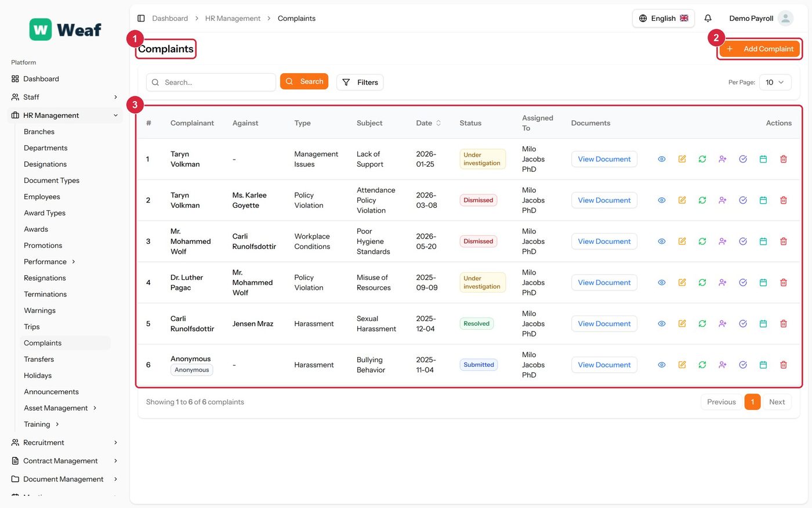812x508 pixels.
Task: Expand the Training submenu
Action: click(x=42, y=424)
